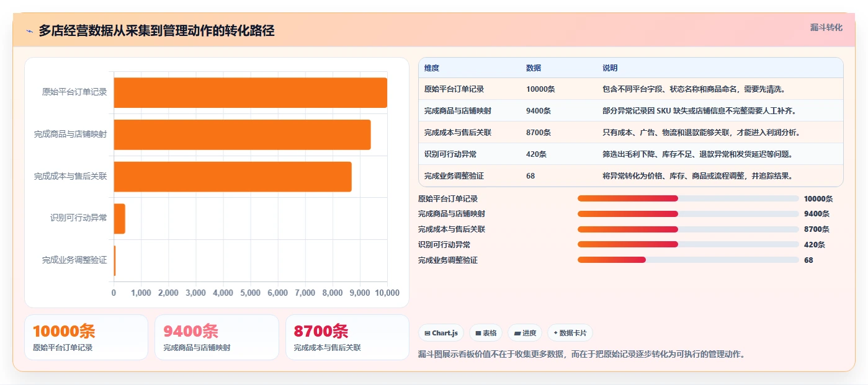Viewport: 868px width, 385px height.
Task: Click table cell 10000条
Action: (x=540, y=89)
